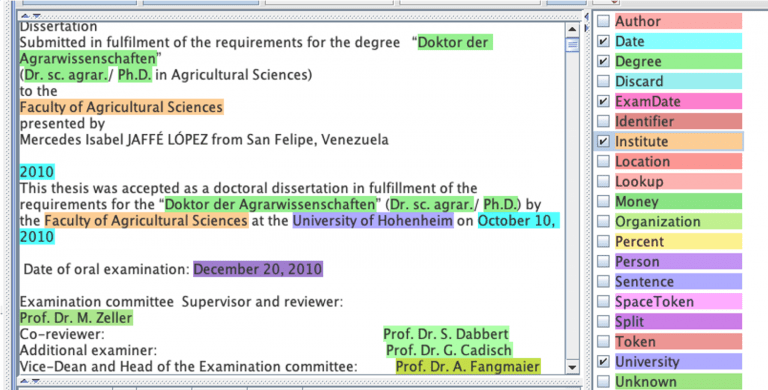Click the Prof. Dr. A. Fangmaier annotation
Image resolution: width=768 pixels, height=390 pixels.
468,366
